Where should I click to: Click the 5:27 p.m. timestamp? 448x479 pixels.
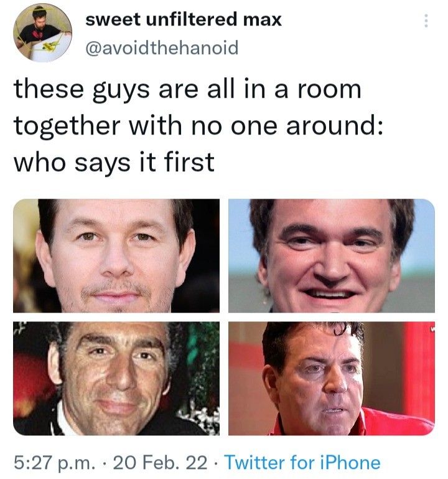coord(55,462)
